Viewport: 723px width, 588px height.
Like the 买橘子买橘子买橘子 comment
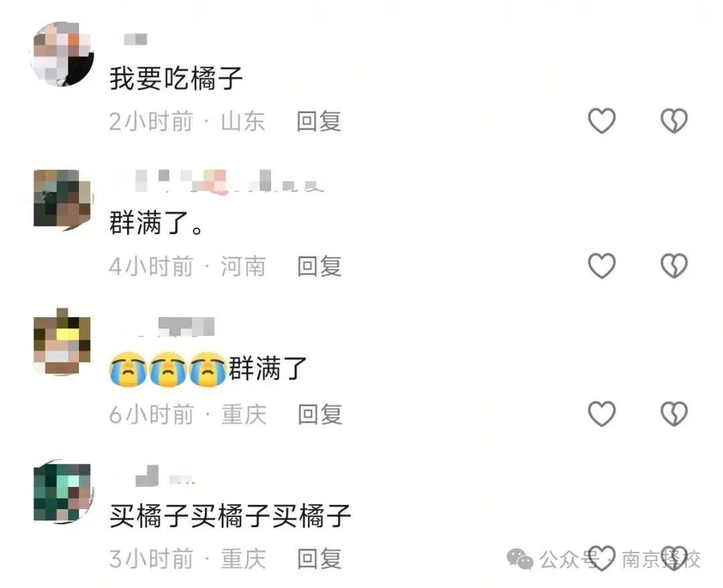(602, 558)
